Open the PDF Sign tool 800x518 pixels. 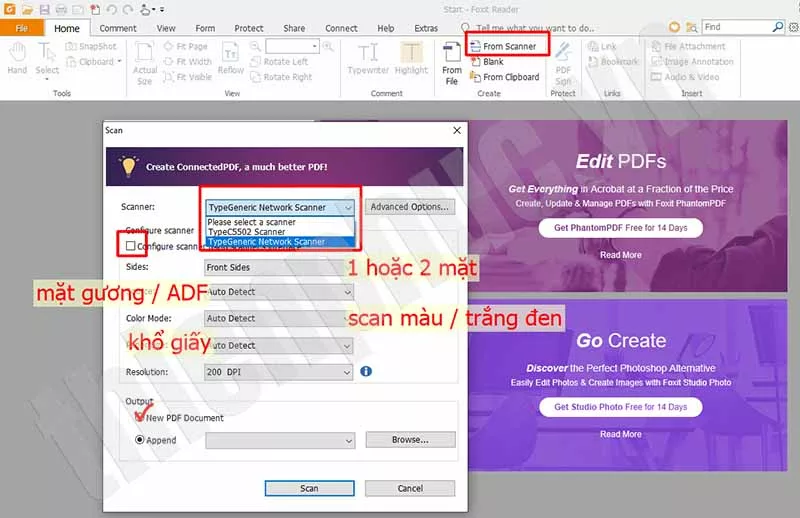pyautogui.click(x=563, y=60)
